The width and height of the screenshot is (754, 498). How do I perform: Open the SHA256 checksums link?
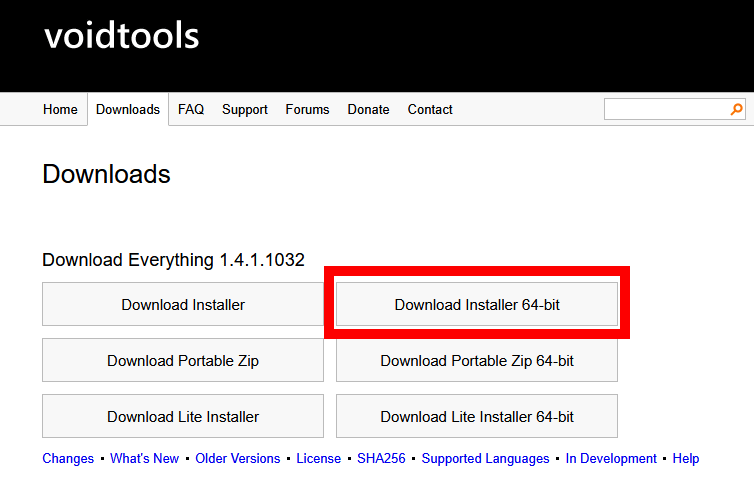381,459
